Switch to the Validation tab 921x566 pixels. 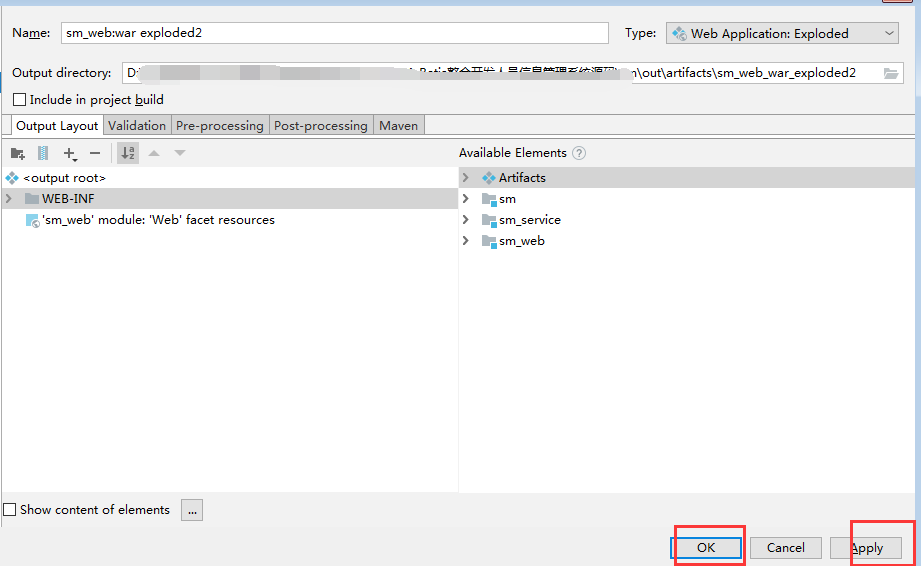pyautogui.click(x=137, y=126)
